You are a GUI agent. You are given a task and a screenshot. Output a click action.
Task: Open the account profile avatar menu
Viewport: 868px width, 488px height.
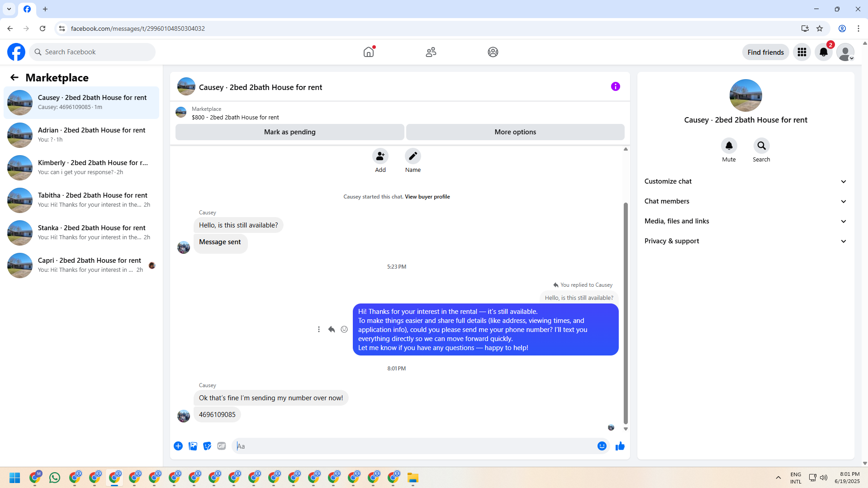(x=845, y=52)
